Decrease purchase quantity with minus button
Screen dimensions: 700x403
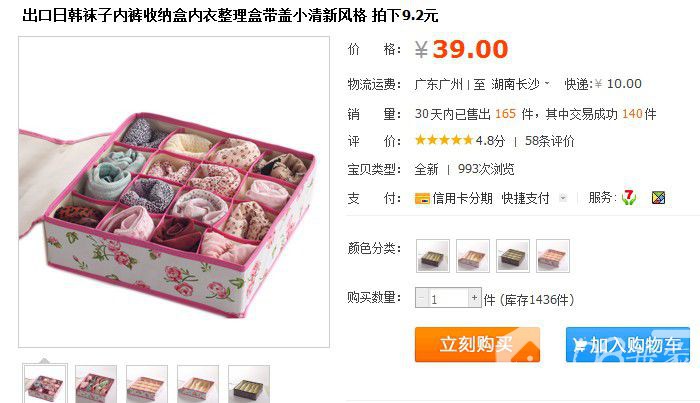(x=421, y=298)
